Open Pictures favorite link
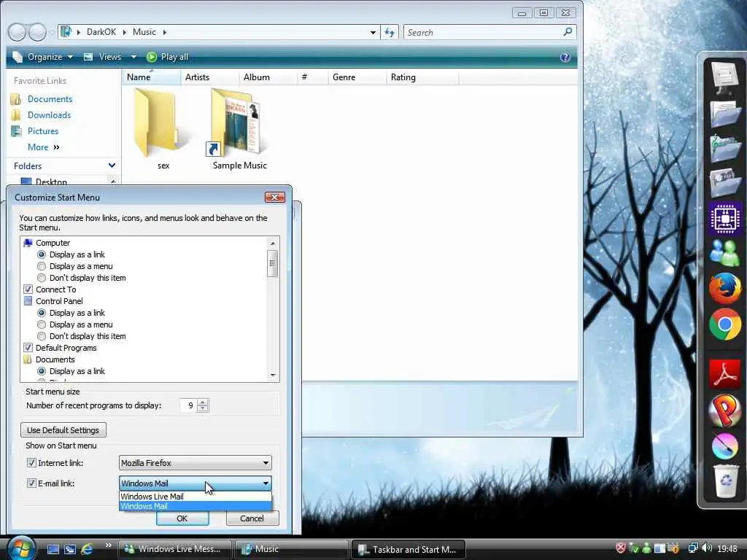Screen dimensions: 747x560 click(43, 131)
